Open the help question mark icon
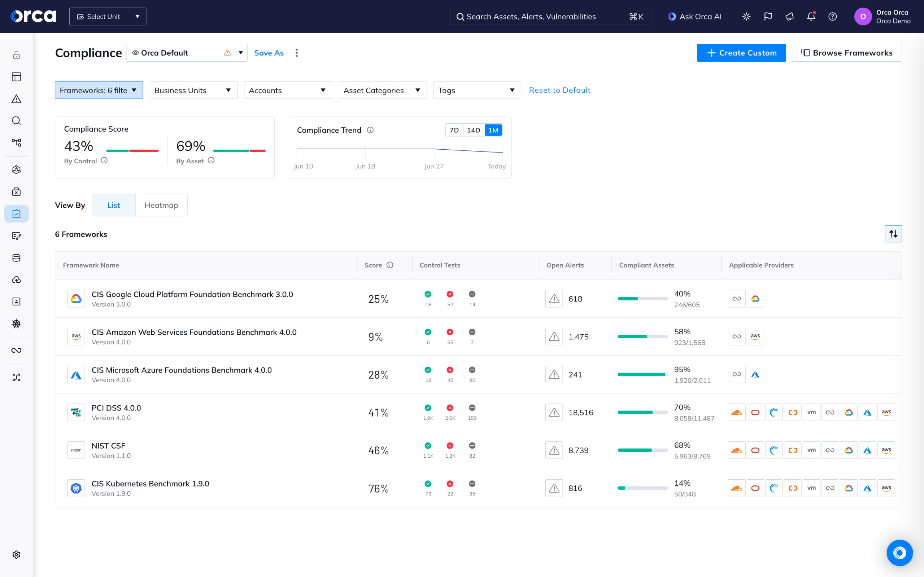The height and width of the screenshot is (577, 924). (832, 17)
